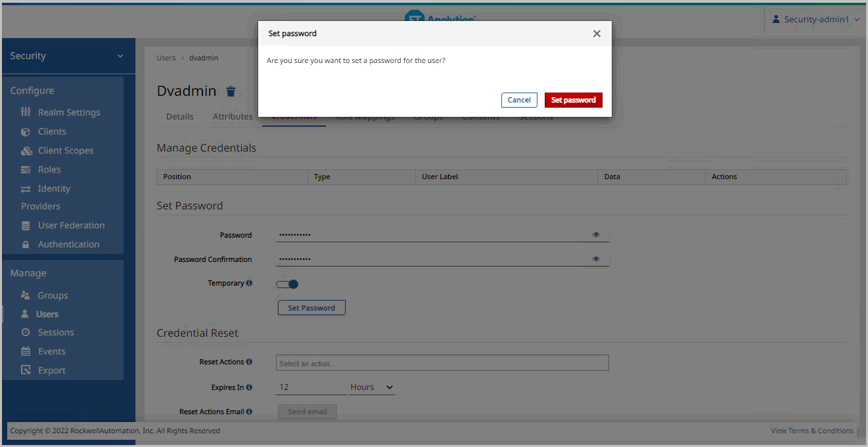Click the Realm Settings sliders icon
Image resolution: width=868 pixels, height=447 pixels.
click(x=26, y=112)
